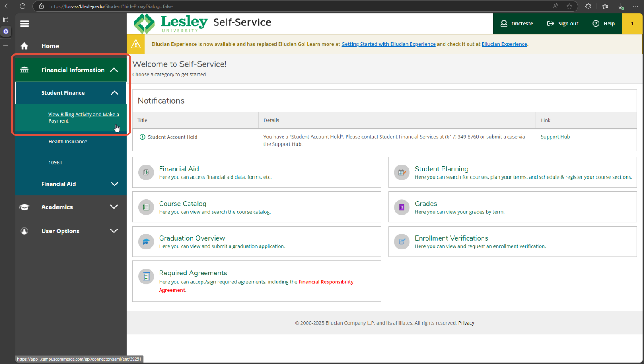Open Getting Started with Ellucian Experience link
The width and height of the screenshot is (644, 364).
click(389, 44)
